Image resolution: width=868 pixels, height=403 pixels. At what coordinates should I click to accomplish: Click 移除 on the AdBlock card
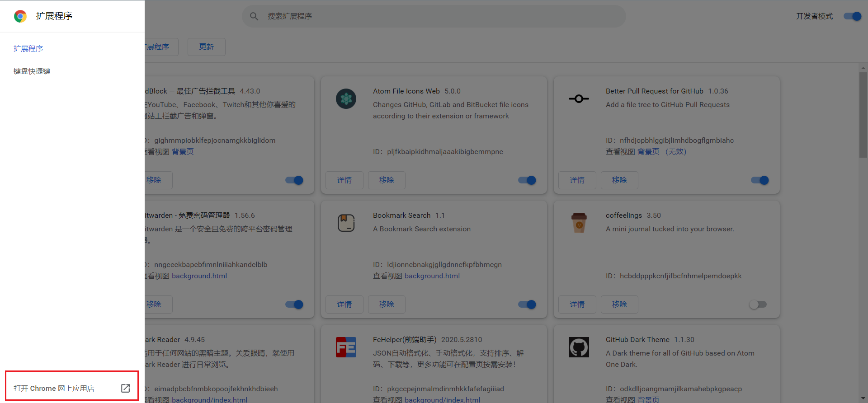pos(158,180)
